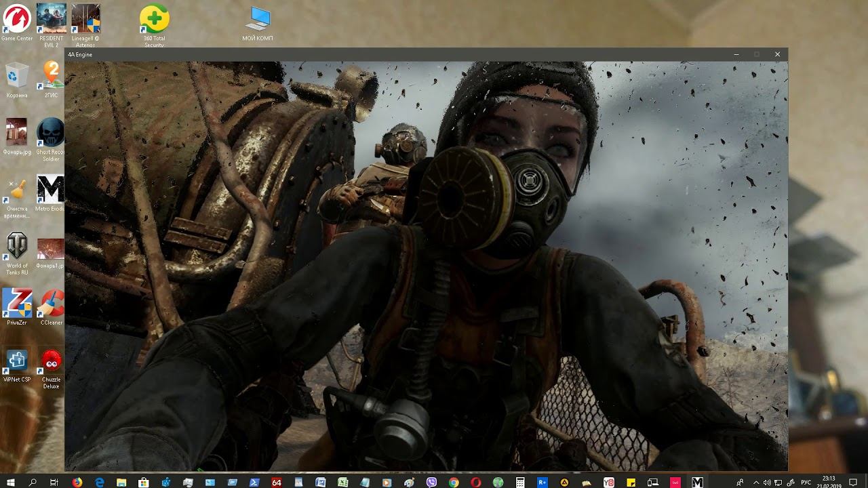Launch the CCleaner desktop shortcut
The width and height of the screenshot is (868, 488).
click(51, 307)
